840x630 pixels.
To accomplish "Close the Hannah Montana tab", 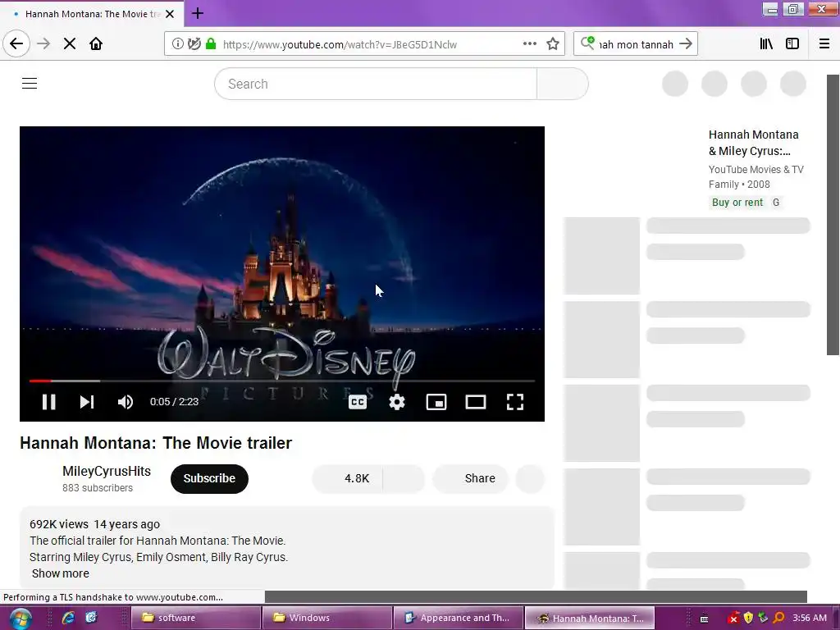I will pyautogui.click(x=170, y=14).
